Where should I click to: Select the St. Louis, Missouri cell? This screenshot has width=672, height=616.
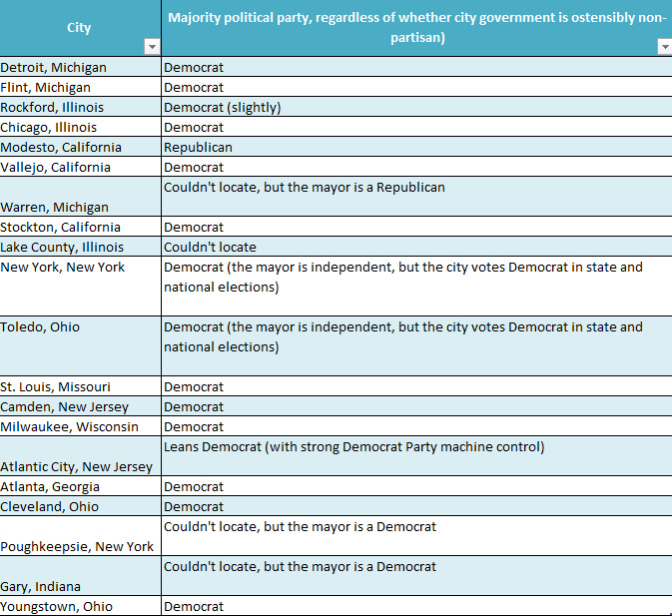[80, 386]
